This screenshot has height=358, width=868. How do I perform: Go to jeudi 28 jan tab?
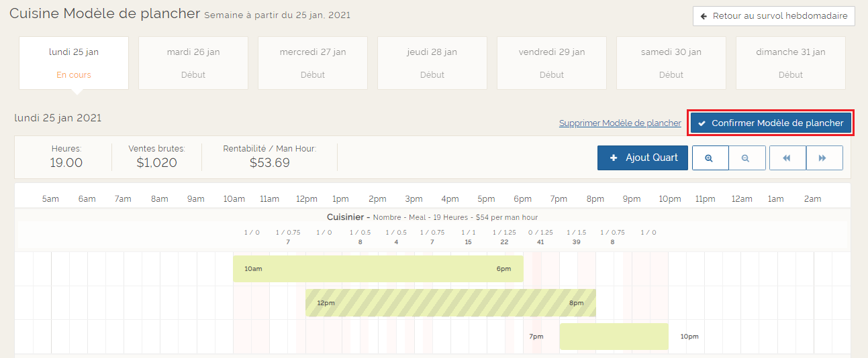tap(432, 63)
